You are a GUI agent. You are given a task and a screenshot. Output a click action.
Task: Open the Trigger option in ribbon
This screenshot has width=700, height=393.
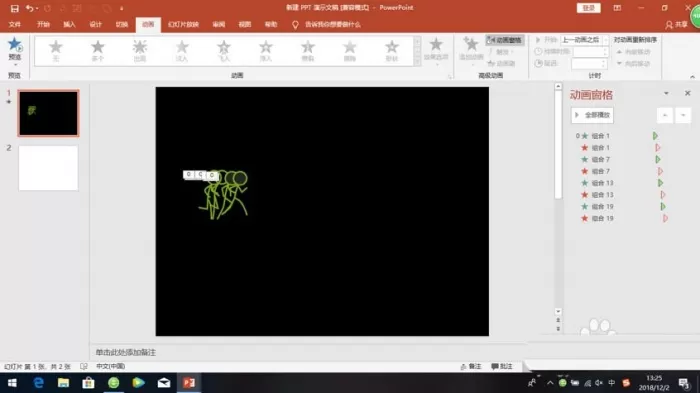501,52
